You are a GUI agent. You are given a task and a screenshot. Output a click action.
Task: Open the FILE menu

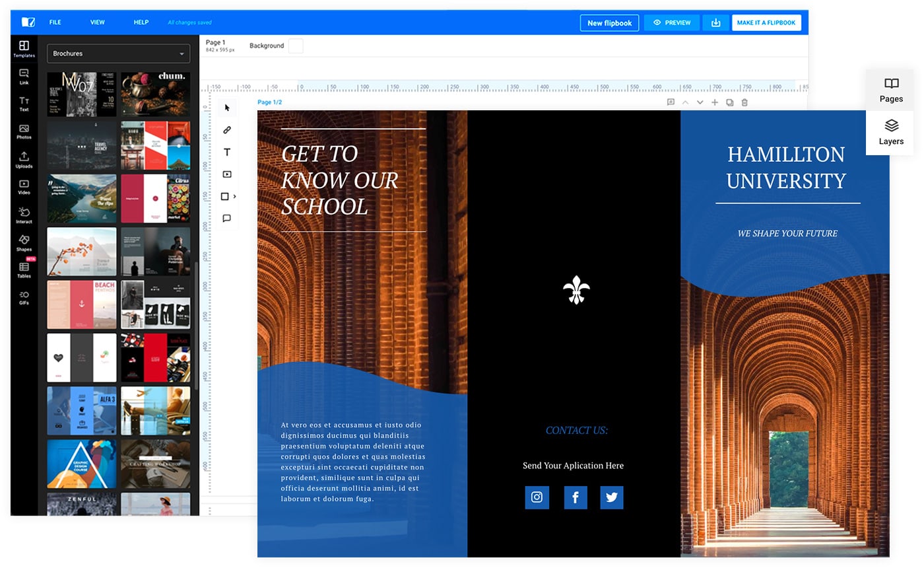point(55,22)
